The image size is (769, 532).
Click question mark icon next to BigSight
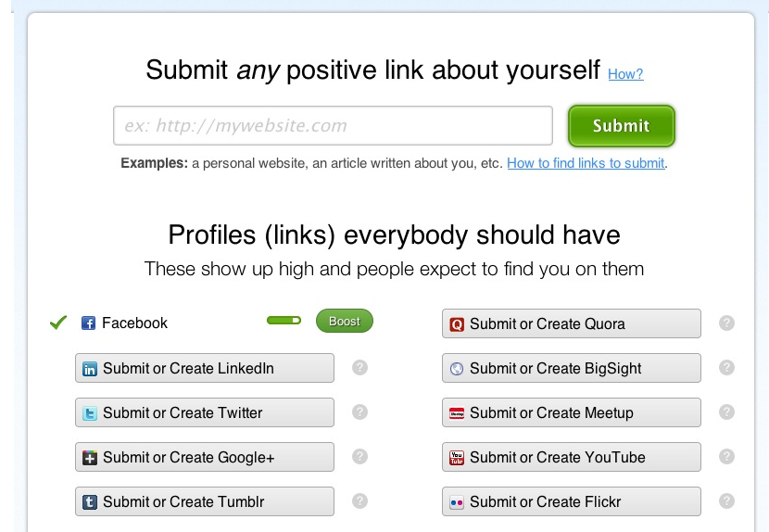pos(727,368)
